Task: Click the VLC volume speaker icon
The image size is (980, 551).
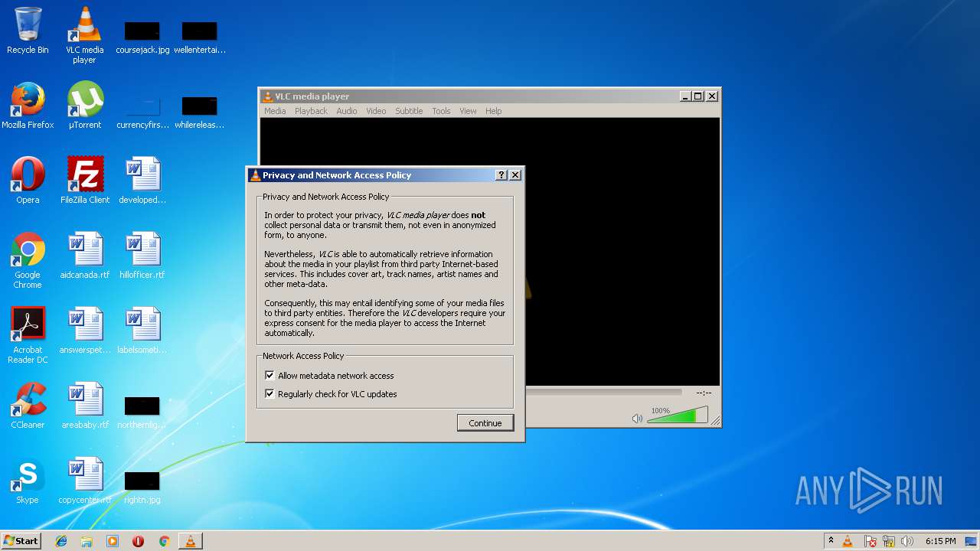Action: tap(637, 419)
